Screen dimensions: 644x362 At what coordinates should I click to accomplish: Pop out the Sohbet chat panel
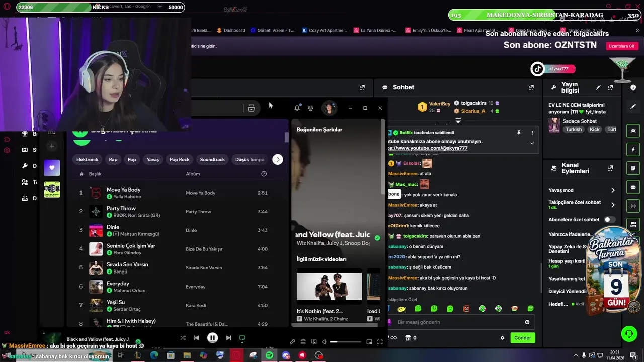pyautogui.click(x=531, y=87)
